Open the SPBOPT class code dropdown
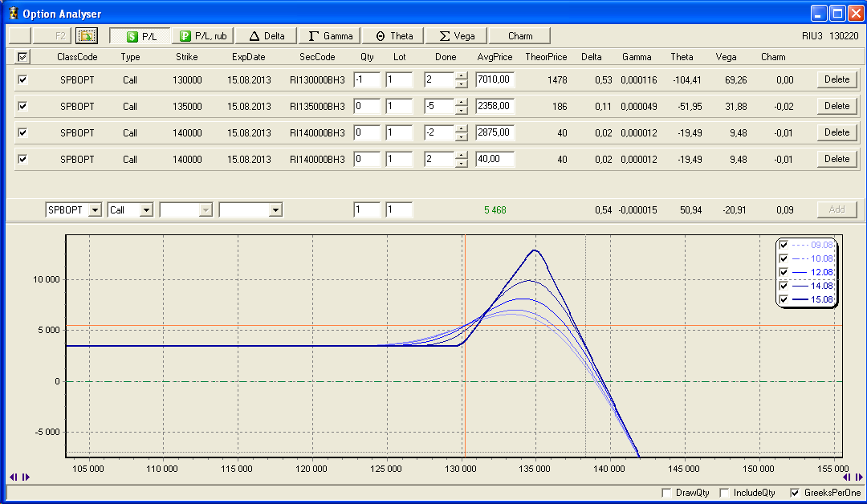867x504 pixels. coord(95,209)
